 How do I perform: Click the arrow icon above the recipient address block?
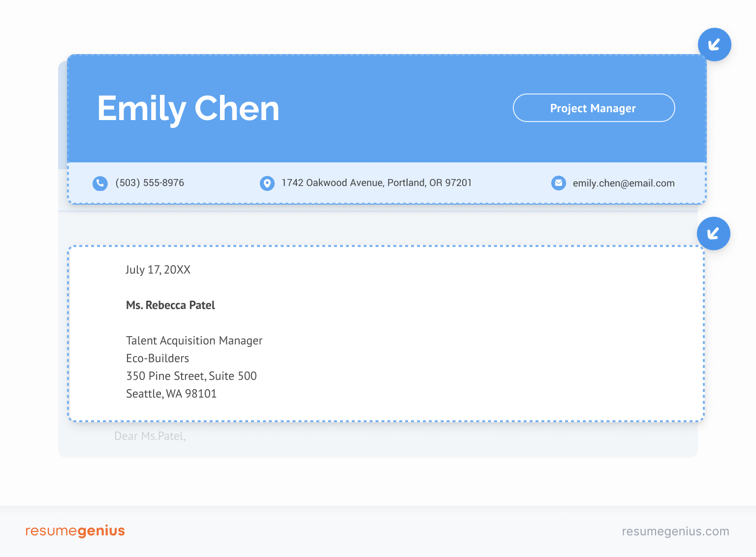point(714,234)
